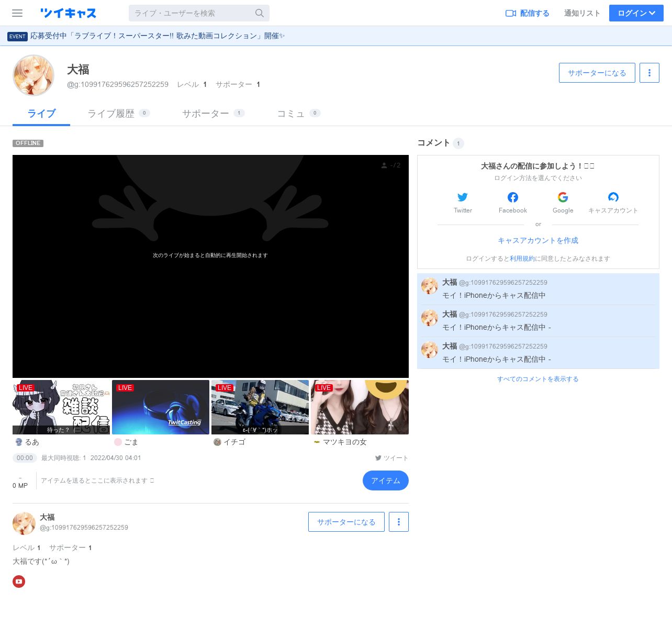Click the 配信する camera button
This screenshot has height=626, width=672.
pyautogui.click(x=528, y=13)
